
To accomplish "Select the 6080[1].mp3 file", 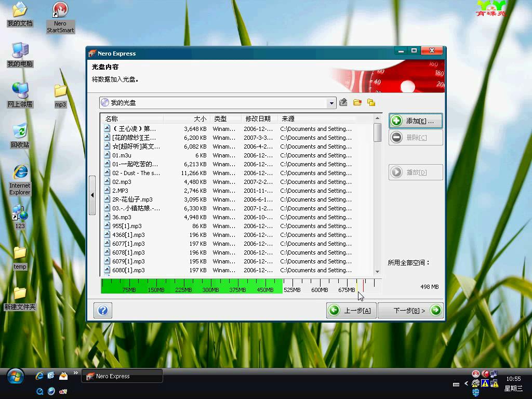I will click(x=228, y=270).
